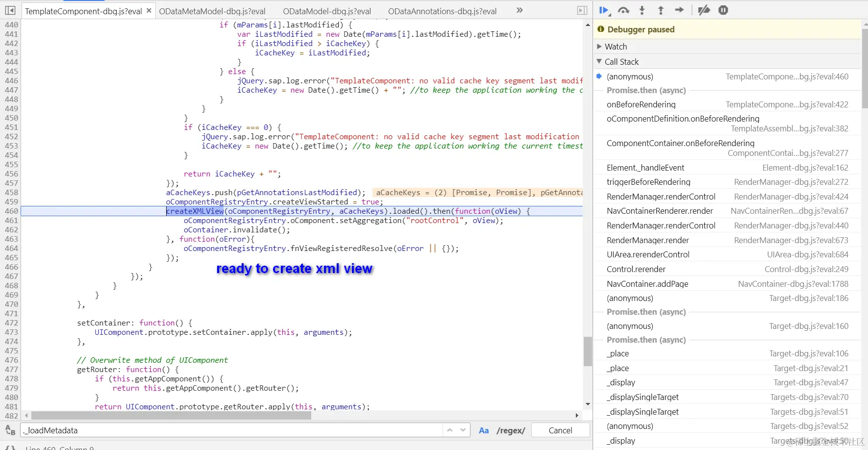Switch to ODataMetaModel-dbg.js tab
This screenshot has width=868, height=450.
click(212, 11)
